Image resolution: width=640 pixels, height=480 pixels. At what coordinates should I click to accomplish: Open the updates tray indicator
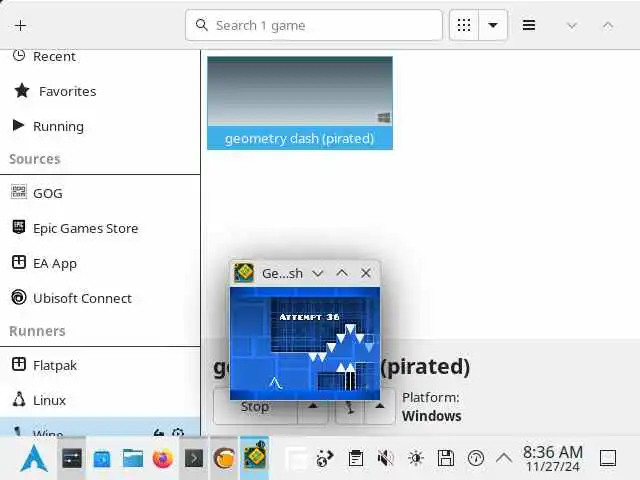[476, 458]
